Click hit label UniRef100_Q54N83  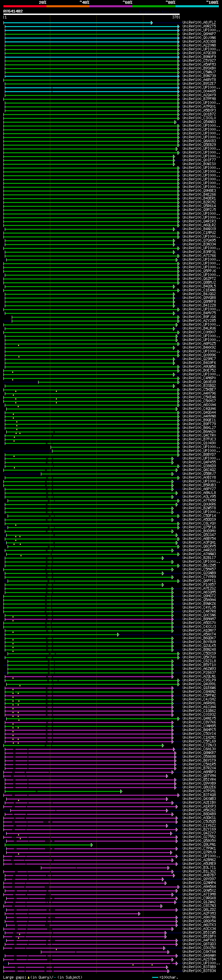(199, 122)
